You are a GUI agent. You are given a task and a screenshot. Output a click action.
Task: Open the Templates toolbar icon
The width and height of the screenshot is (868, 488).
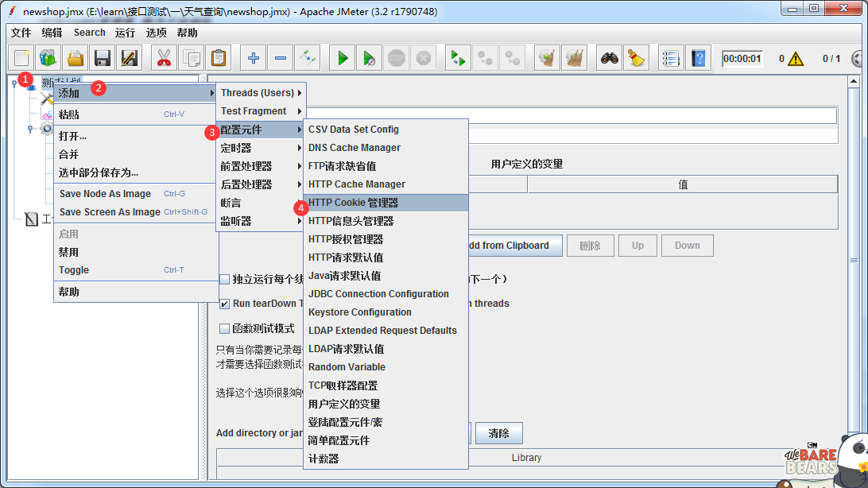pos(48,58)
